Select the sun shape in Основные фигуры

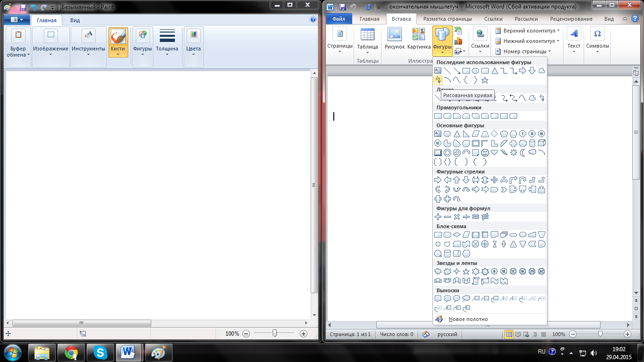(x=513, y=153)
